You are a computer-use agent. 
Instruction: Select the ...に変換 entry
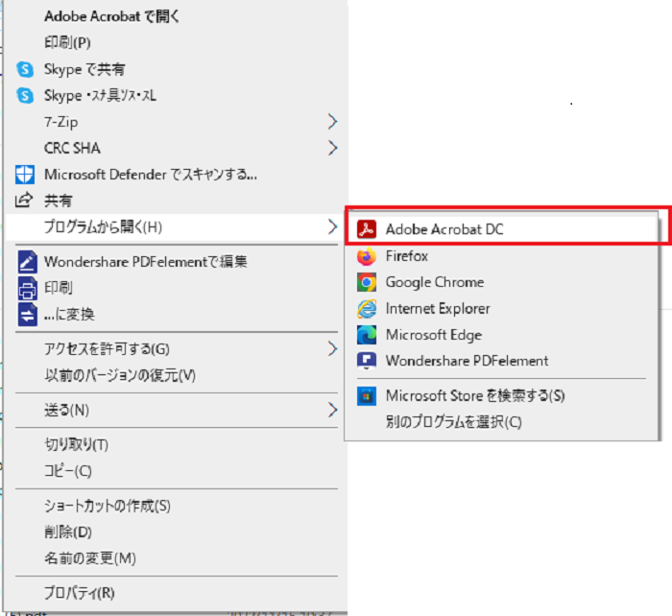point(69,315)
